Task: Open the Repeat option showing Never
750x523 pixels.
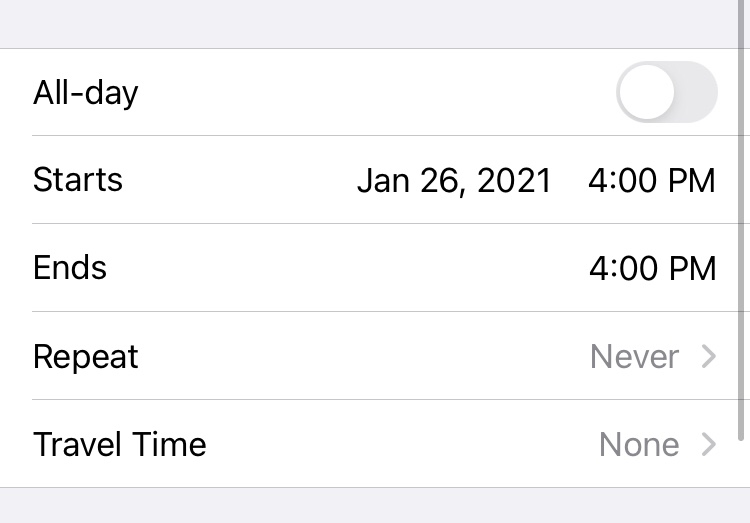Action: click(634, 356)
